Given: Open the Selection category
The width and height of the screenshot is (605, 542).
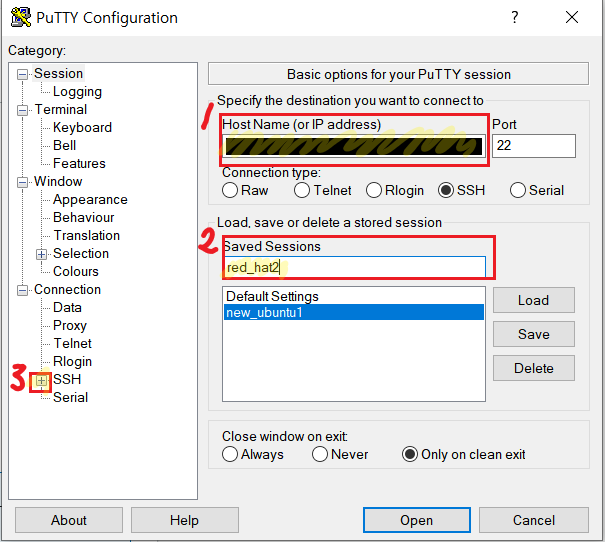Looking at the screenshot, I should pyautogui.click(x=81, y=253).
